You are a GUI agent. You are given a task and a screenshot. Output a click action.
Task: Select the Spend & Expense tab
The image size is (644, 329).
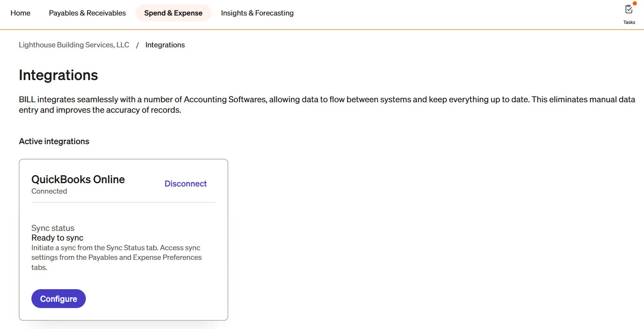pos(173,13)
